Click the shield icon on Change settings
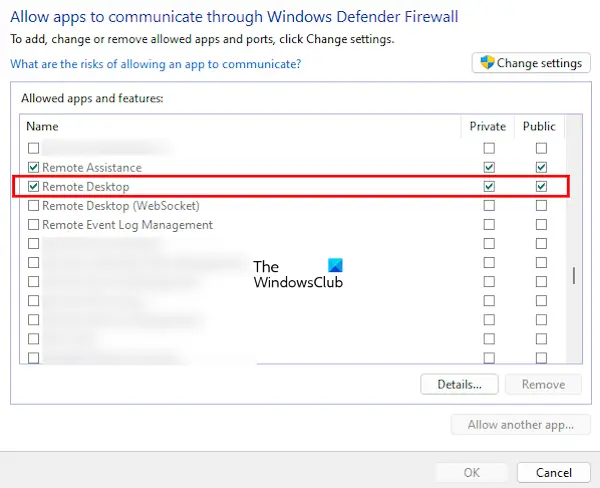 click(x=487, y=63)
